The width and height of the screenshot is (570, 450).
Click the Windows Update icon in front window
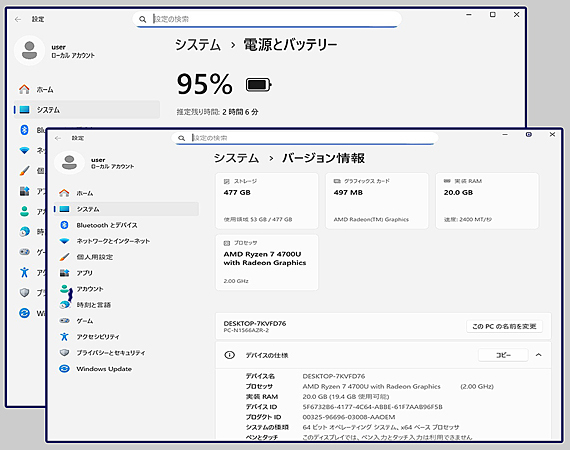(64, 369)
